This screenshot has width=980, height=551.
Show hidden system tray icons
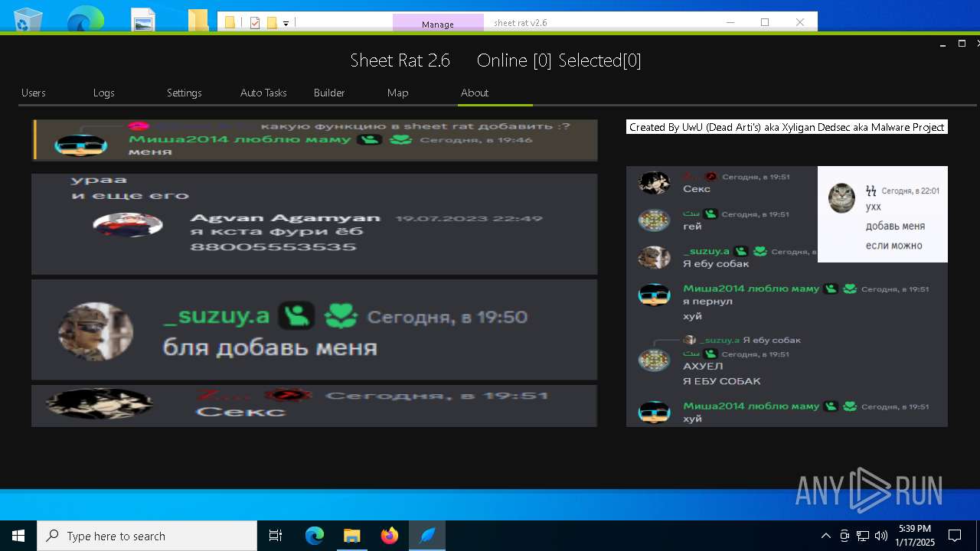tap(825, 536)
